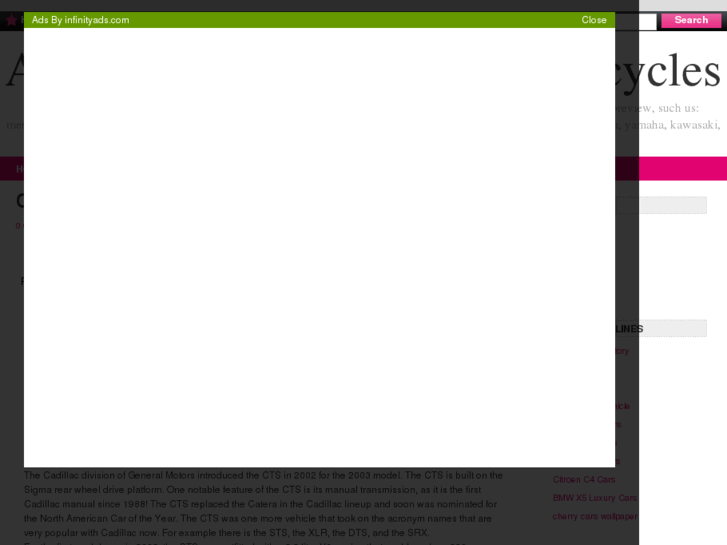Click the "very popular with Cadillac now" line
This screenshot has width=727, height=545.
pyautogui.click(x=227, y=533)
